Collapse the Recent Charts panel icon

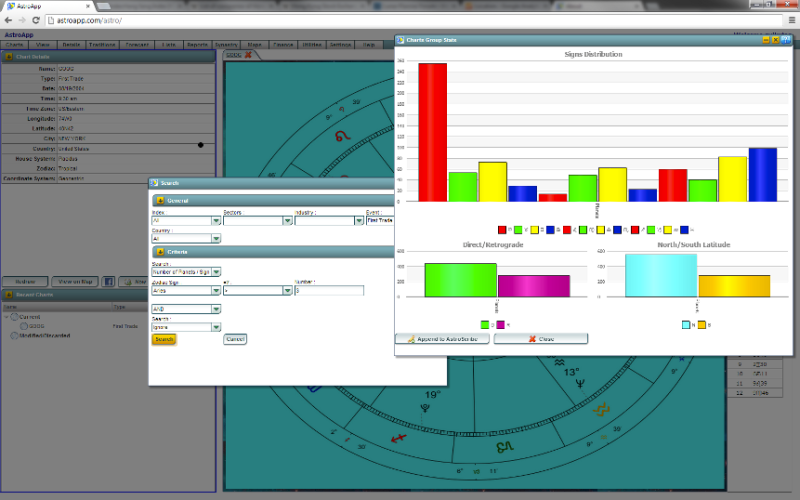tap(8, 295)
